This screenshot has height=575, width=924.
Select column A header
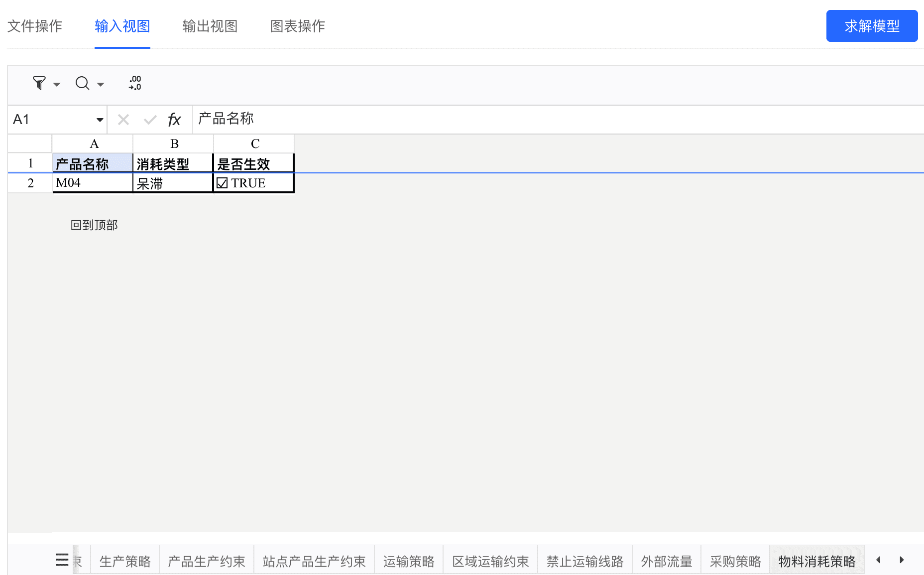point(93,144)
